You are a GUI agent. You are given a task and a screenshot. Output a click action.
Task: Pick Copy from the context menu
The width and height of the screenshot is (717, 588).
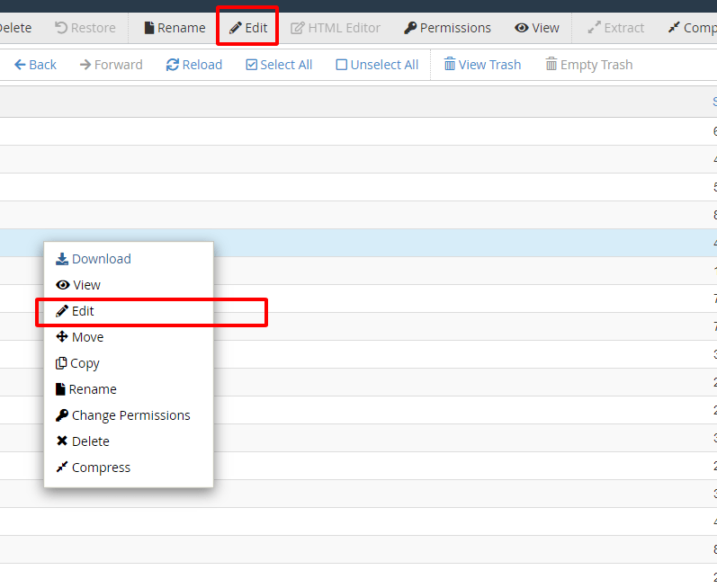click(x=77, y=363)
